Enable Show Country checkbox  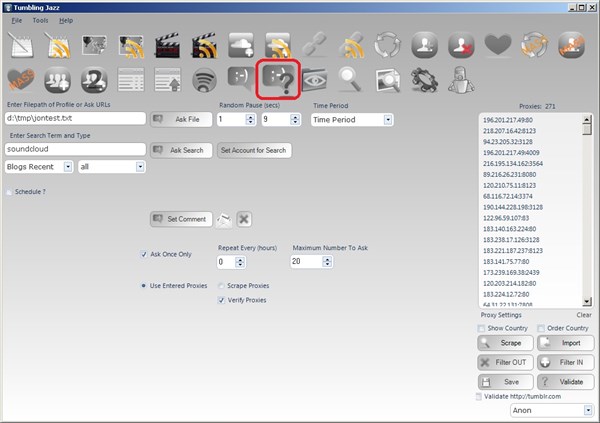coord(481,328)
